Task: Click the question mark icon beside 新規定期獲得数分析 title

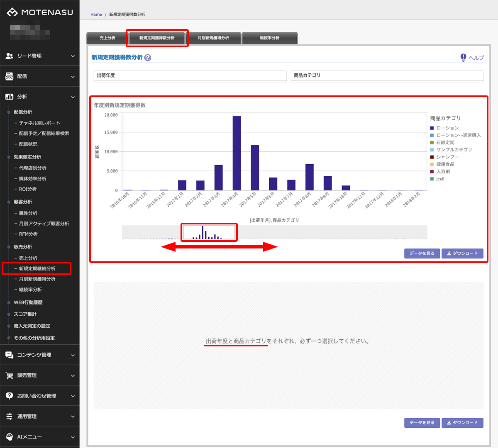Action: (x=148, y=58)
